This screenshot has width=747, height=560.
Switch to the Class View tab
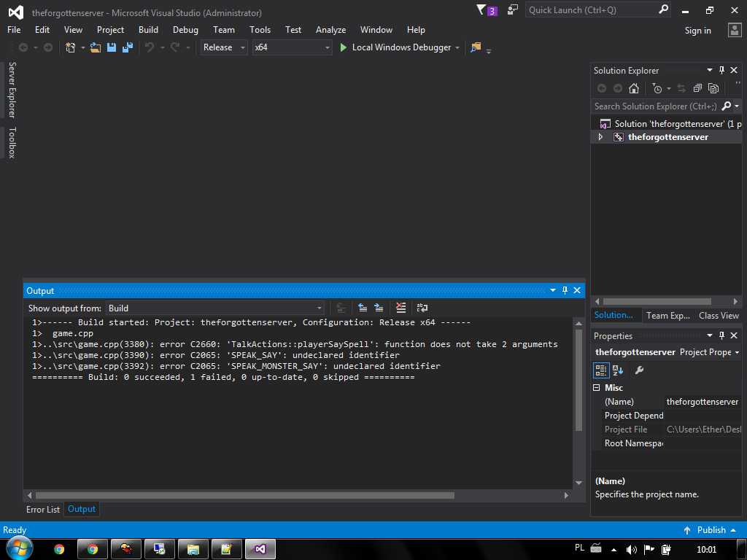719,315
